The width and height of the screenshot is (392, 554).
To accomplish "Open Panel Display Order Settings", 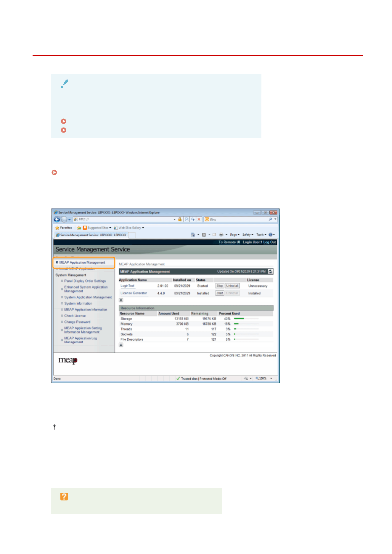I will pos(85,281).
